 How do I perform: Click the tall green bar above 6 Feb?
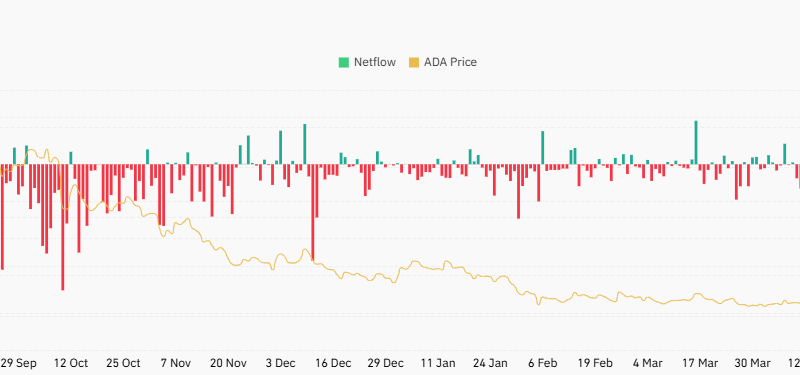coord(542,148)
